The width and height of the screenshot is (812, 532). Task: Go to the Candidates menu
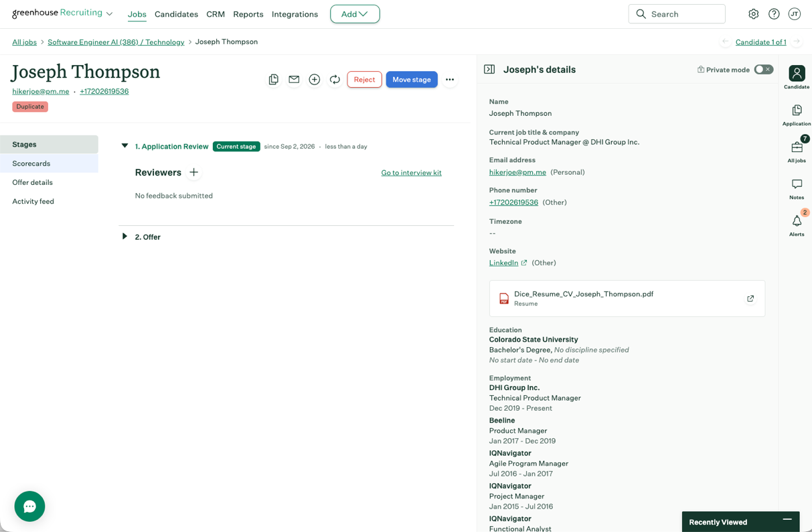pos(176,14)
